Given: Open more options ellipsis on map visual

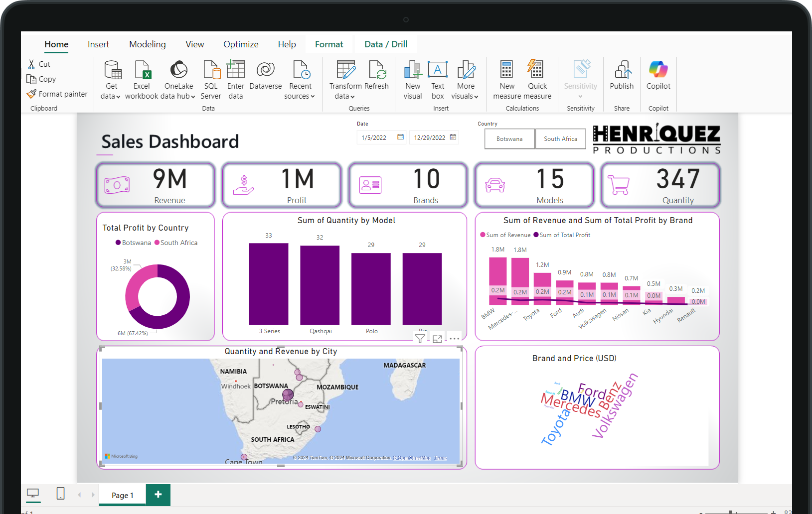Looking at the screenshot, I should click(x=454, y=339).
